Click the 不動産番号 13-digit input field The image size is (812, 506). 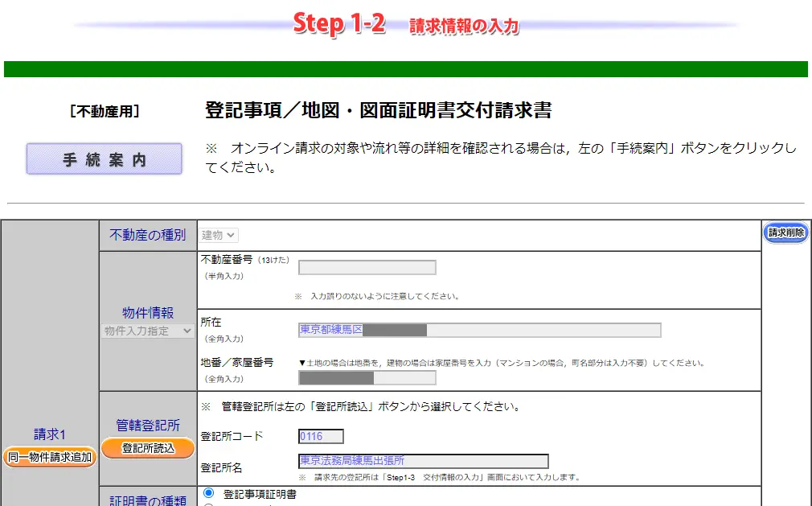pyautogui.click(x=366, y=267)
